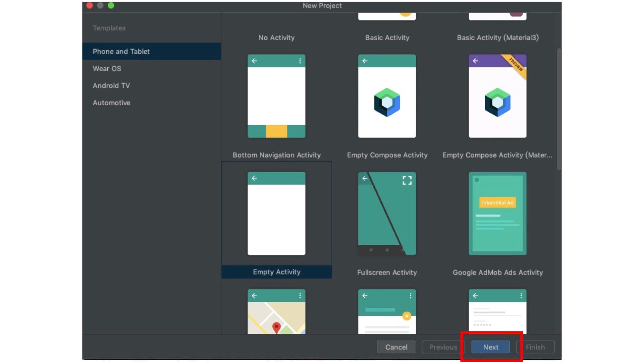Select the Fullscreen Activity template
Screen dimensions: 644x362
pyautogui.click(x=387, y=213)
